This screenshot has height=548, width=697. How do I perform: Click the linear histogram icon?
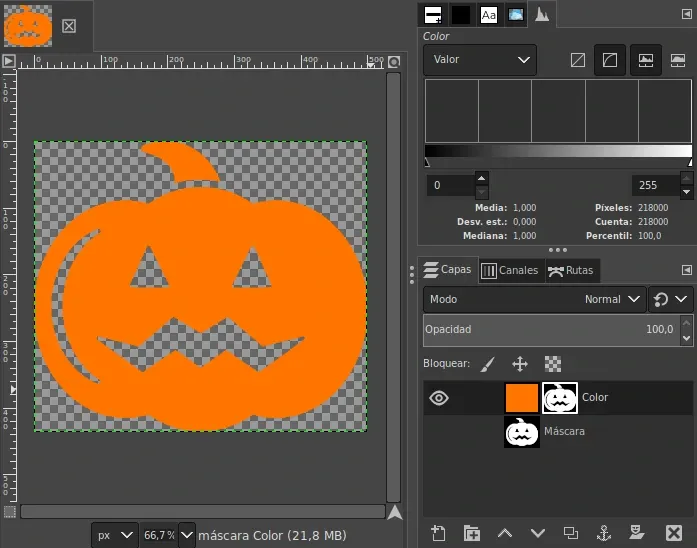pos(577,60)
